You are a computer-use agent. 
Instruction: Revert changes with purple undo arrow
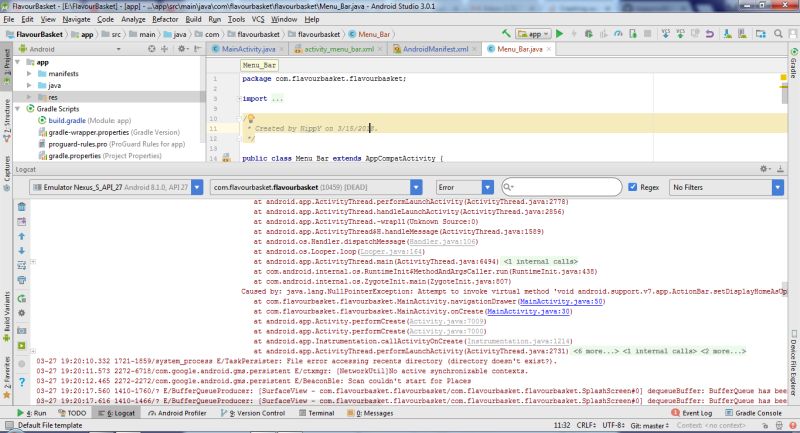(710, 34)
